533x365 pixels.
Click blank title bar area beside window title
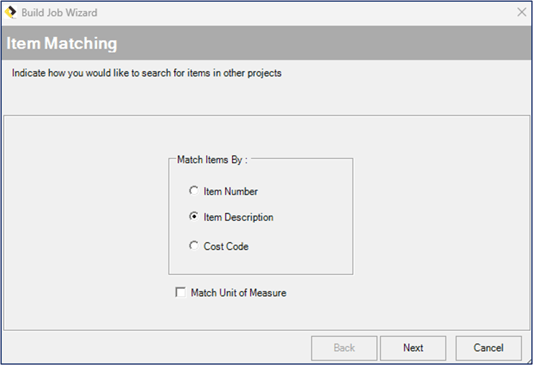(x=306, y=13)
